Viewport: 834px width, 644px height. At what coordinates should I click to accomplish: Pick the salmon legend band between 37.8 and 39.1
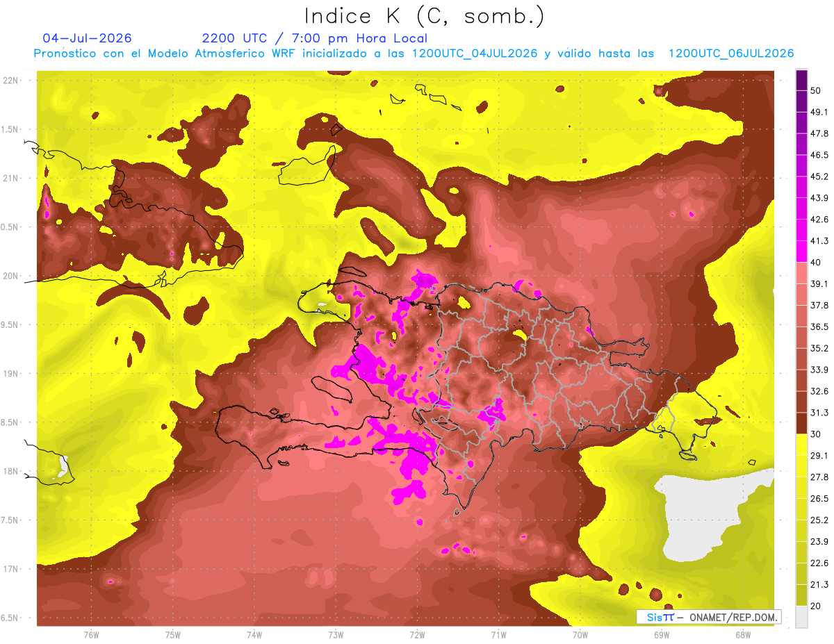801,295
